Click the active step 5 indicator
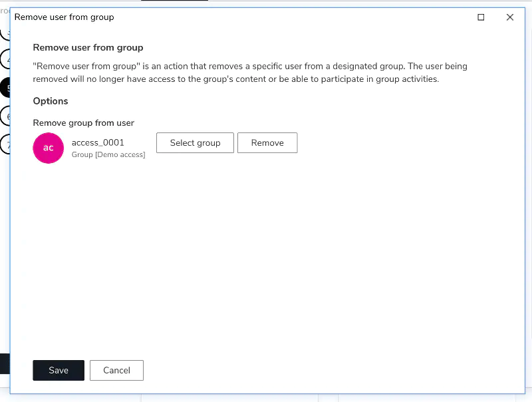This screenshot has width=532, height=402. tap(5, 87)
